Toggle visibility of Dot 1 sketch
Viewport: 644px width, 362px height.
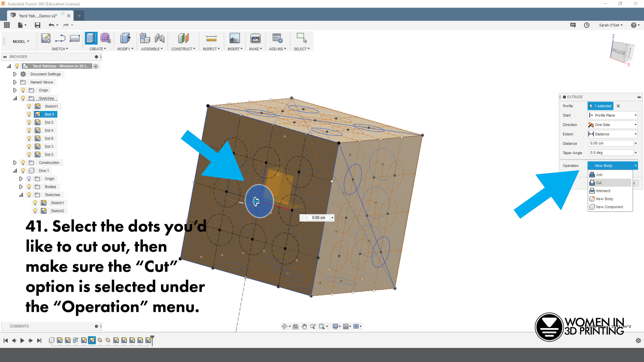tap(29, 114)
